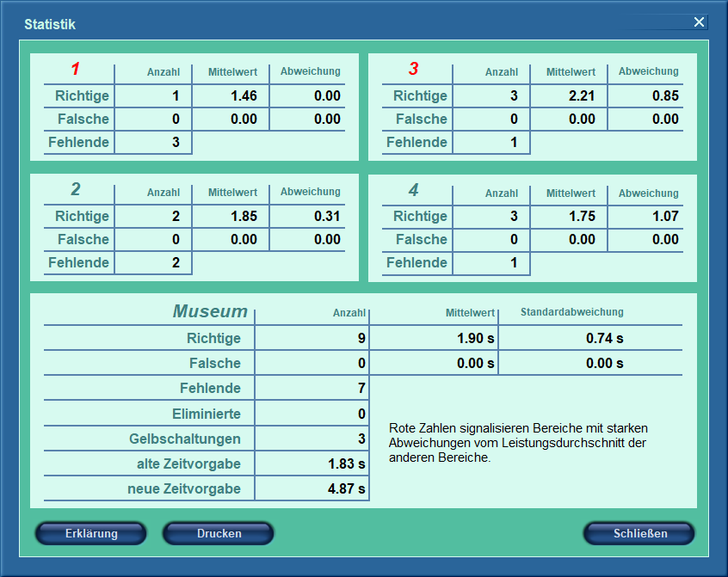Viewport: 728px width, 577px height.
Task: Select the red quadrant 1 number
Action: (x=75, y=69)
